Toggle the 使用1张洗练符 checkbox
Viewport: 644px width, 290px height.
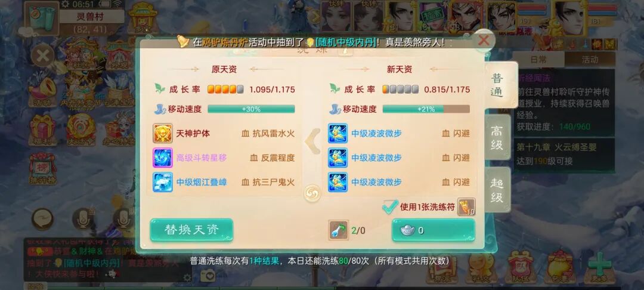pos(389,206)
